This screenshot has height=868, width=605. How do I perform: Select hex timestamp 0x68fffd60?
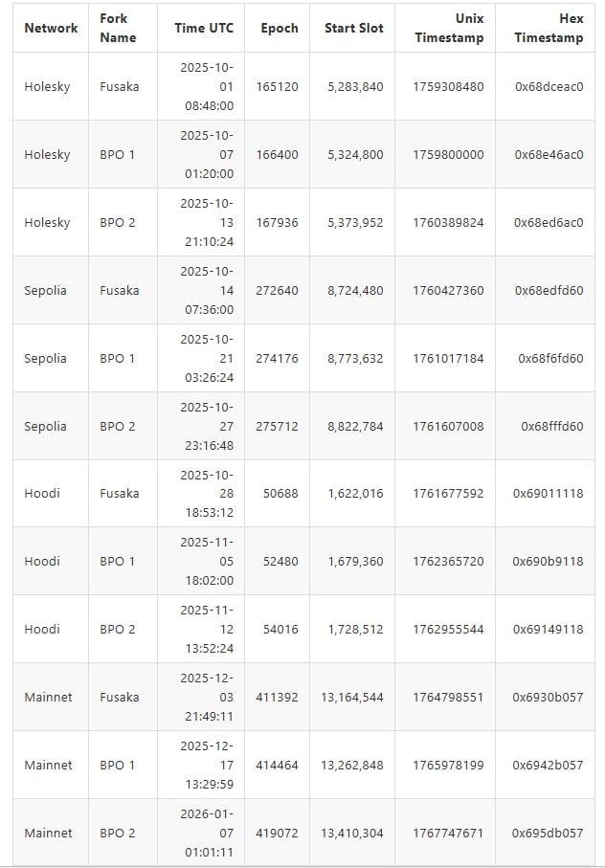pyautogui.click(x=551, y=426)
